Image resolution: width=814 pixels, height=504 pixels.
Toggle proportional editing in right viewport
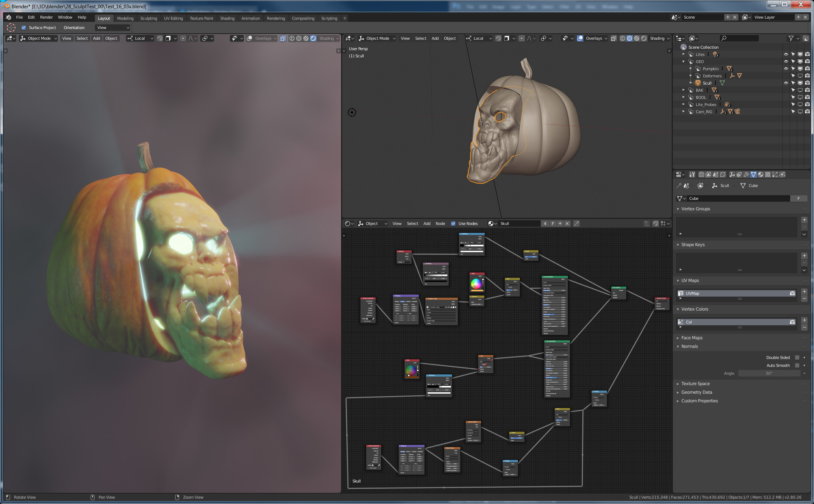(x=521, y=38)
